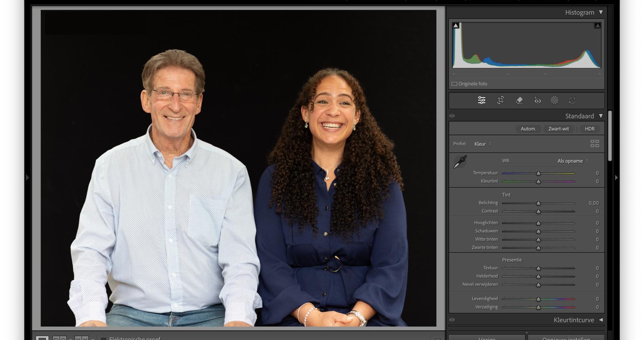Screen dimensions: 644x340
Task: Toggle the Standaard panel eye icon
Action: [452, 116]
